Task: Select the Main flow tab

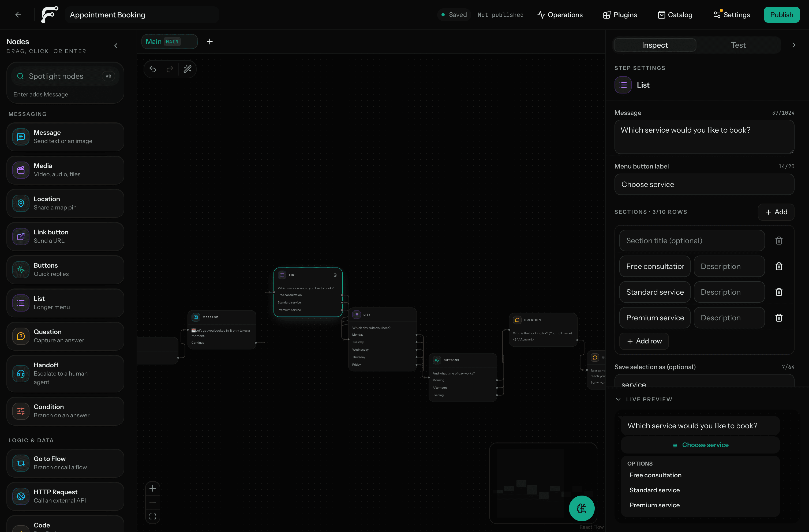Action: click(x=169, y=42)
